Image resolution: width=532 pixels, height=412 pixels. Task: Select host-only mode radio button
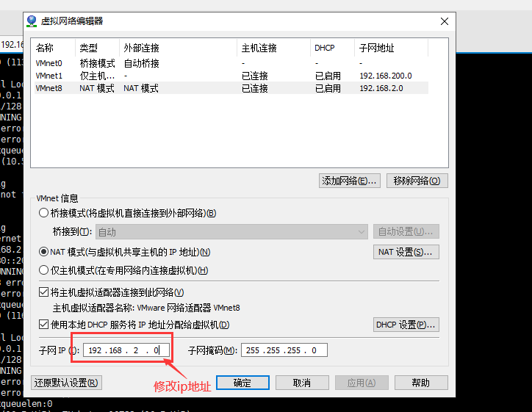[x=43, y=270]
